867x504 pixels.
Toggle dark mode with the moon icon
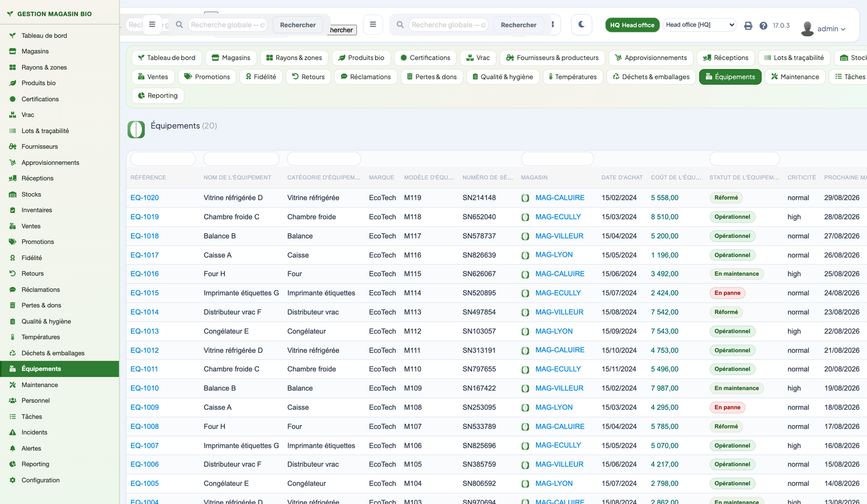(581, 25)
